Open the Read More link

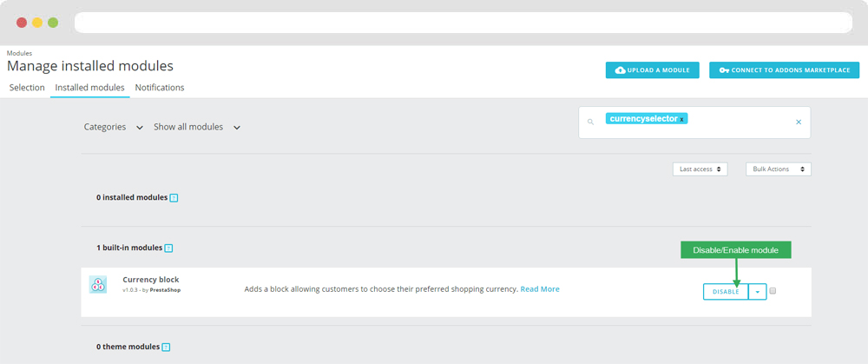tap(540, 288)
